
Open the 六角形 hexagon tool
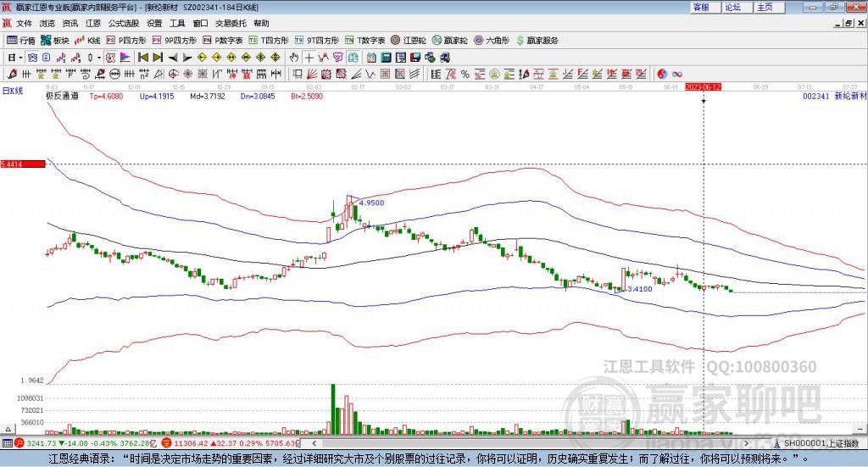(x=492, y=41)
